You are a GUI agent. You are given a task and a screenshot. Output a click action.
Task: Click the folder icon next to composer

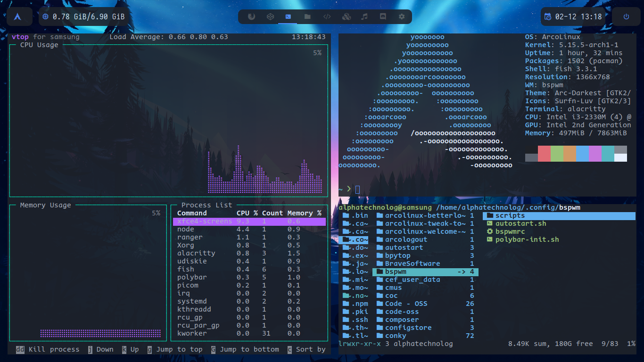click(380, 320)
